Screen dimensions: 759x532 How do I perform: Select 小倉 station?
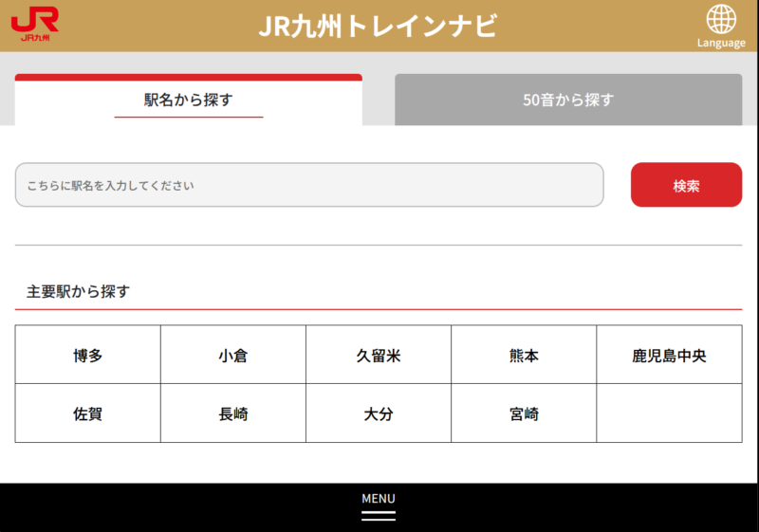233,356
